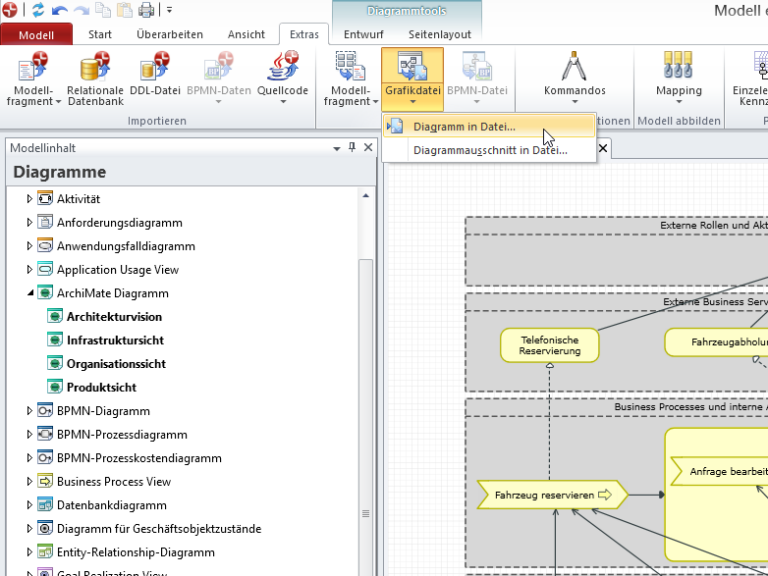Screen dimensions: 768x576
Task: Import Quellcode using the Java icon
Action: click(283, 67)
